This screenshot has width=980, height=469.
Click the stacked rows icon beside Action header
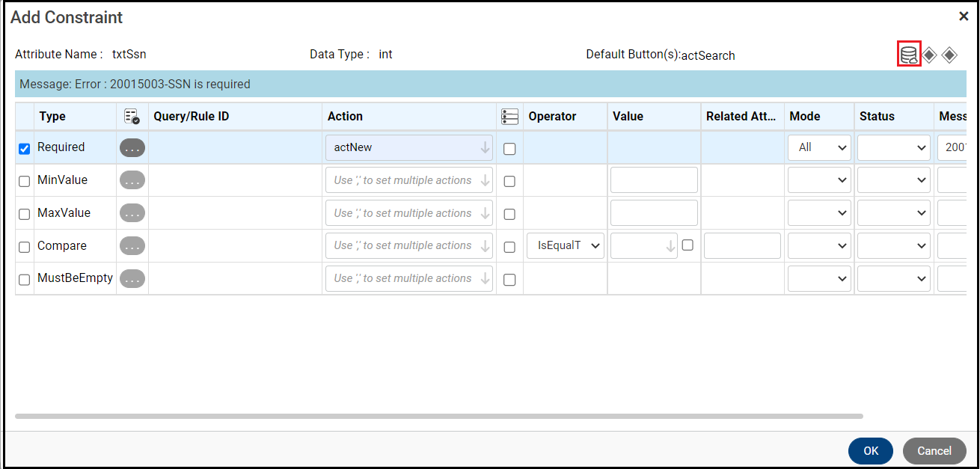point(509,116)
